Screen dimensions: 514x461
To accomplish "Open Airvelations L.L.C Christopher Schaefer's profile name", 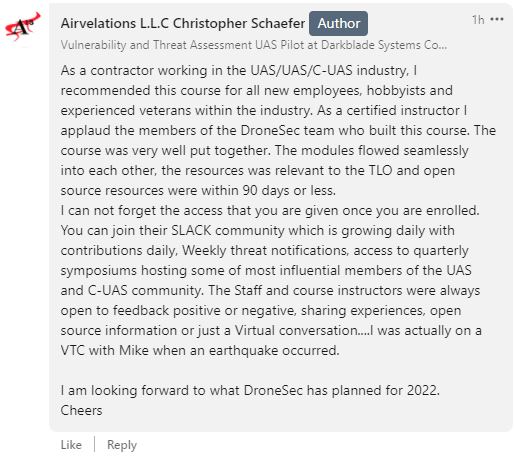I will (x=183, y=23).
